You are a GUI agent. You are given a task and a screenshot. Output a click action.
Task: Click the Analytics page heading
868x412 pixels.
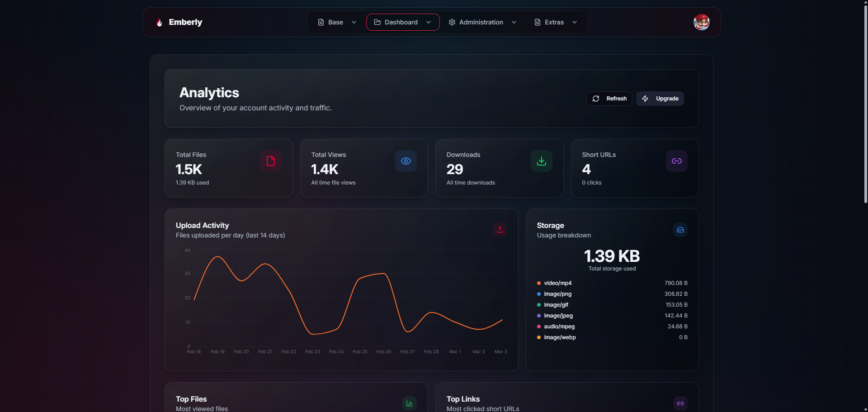[209, 93]
